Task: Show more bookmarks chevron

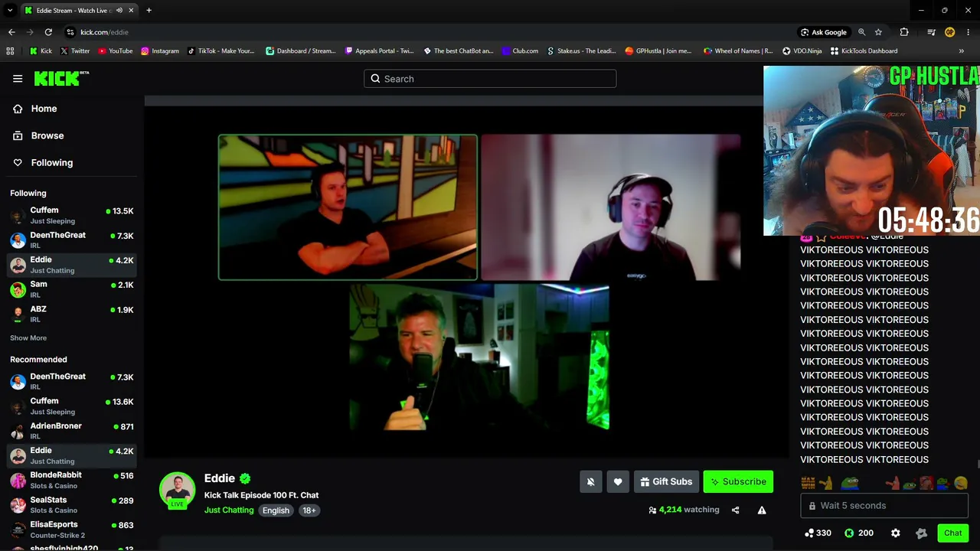Action: 962,51
